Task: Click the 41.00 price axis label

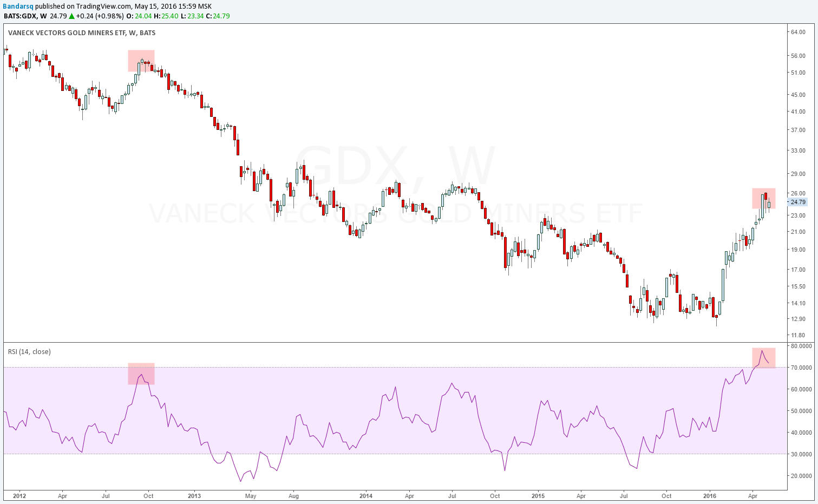Action: click(x=798, y=112)
